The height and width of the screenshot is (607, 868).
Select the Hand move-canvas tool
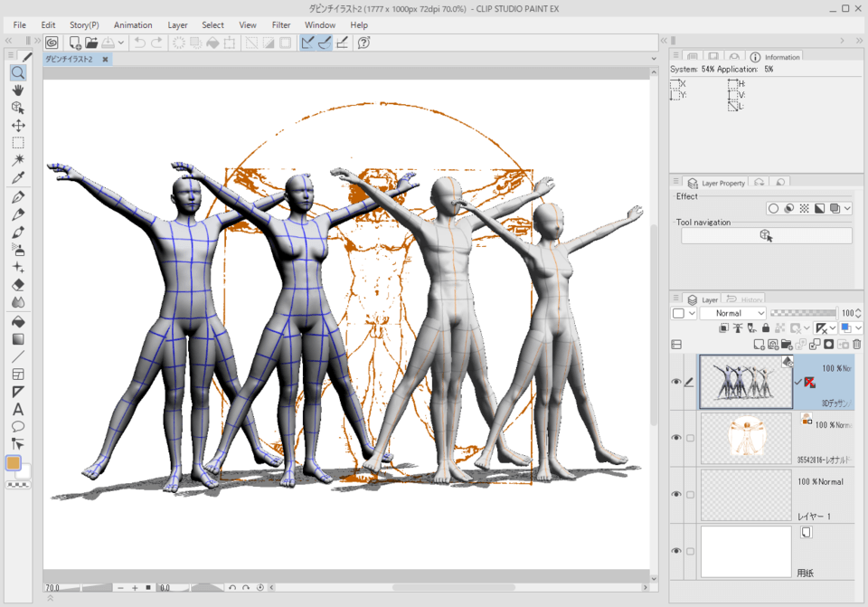point(18,90)
